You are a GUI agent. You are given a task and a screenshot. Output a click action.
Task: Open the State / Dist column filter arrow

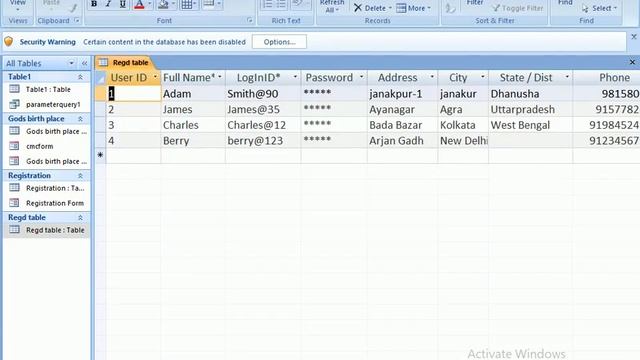tap(567, 77)
